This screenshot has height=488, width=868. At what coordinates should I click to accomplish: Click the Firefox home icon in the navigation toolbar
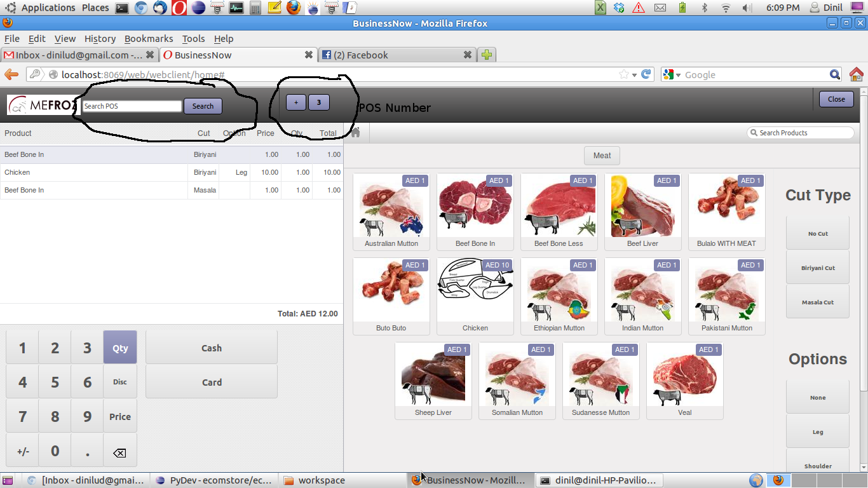coord(856,74)
